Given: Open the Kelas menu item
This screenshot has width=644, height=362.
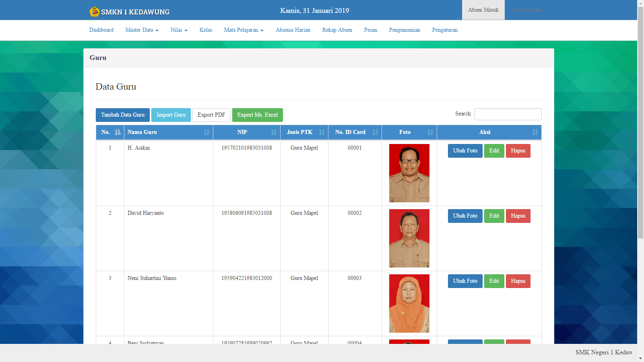Looking at the screenshot, I should point(206,30).
